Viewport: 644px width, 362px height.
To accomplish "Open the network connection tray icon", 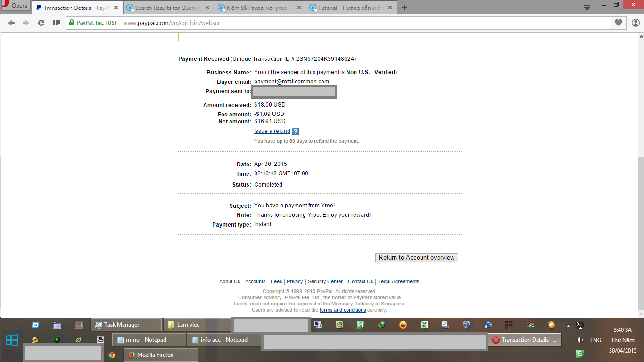I will tap(580, 325).
